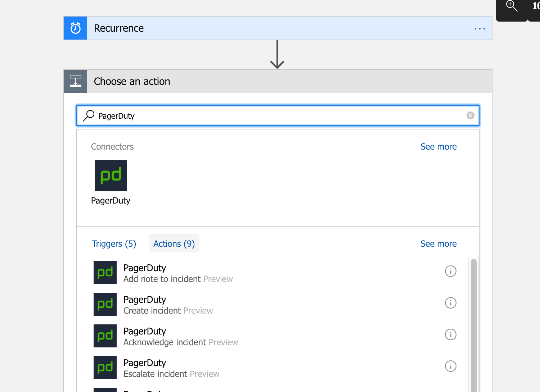Switch to the Triggers (5) tab
The height and width of the screenshot is (392, 540).
point(114,243)
